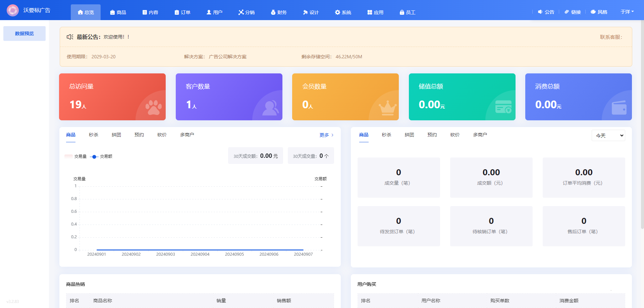Image resolution: width=644 pixels, height=308 pixels.
Task: Select 数据预览 in left sidebar
Action: click(24, 34)
